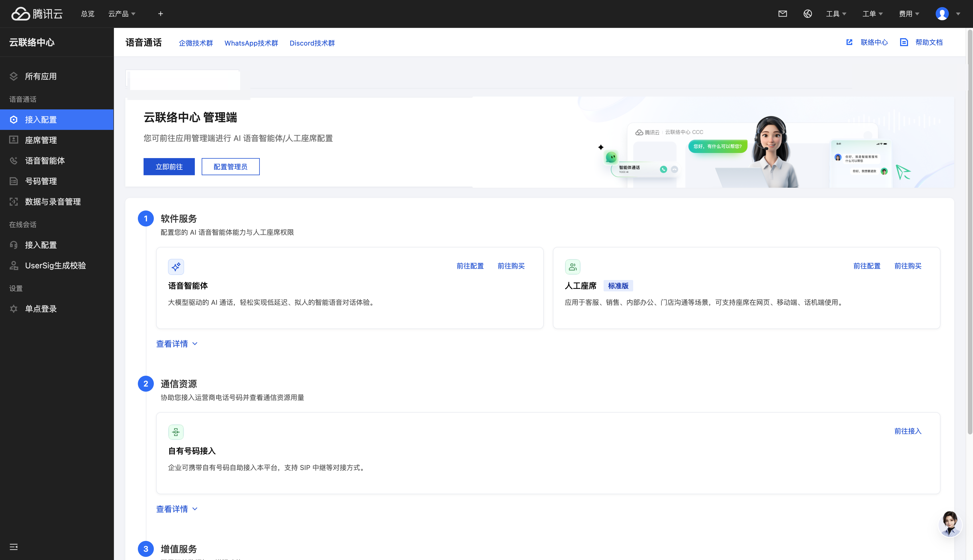Click the UserSig生成校验 person icon
Screen dimensions: 973x560
(x=14, y=265)
